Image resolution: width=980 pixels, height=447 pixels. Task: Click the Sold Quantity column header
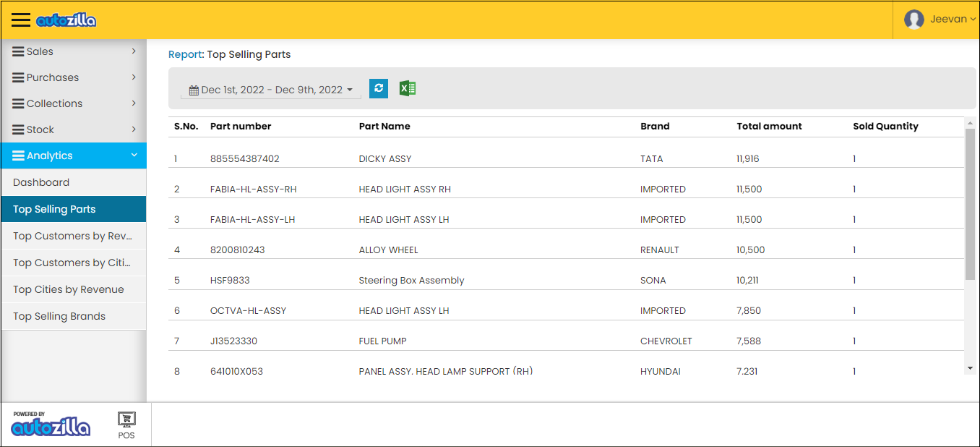point(885,126)
